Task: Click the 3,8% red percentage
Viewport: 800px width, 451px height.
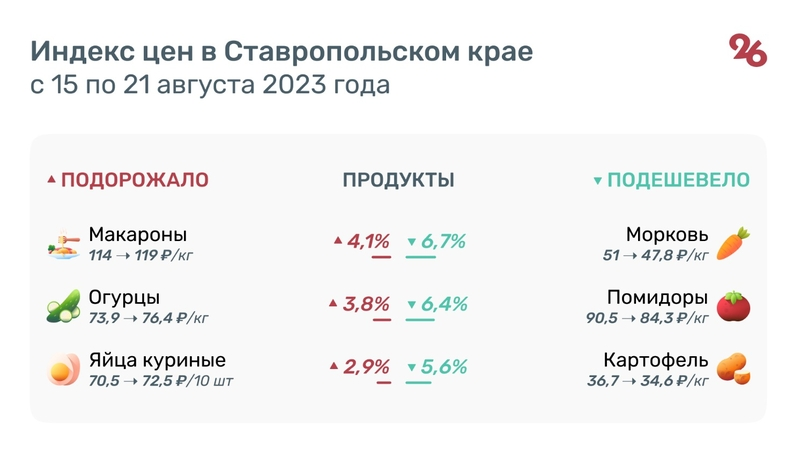Action: click(366, 304)
